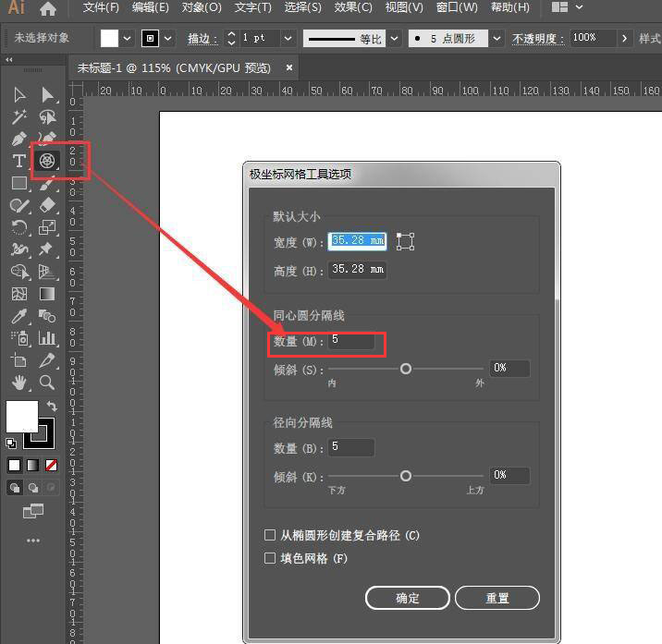Select the Shape Builder tool
The image size is (662, 644).
(19, 272)
